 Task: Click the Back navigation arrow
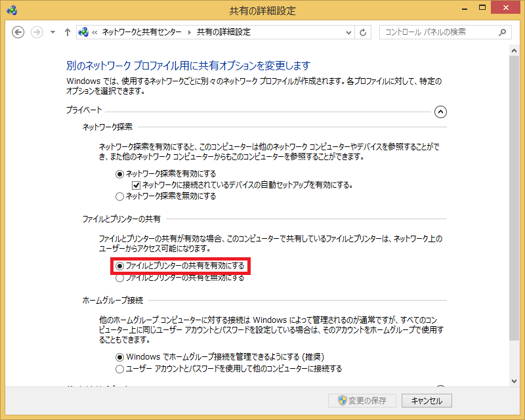tap(18, 32)
